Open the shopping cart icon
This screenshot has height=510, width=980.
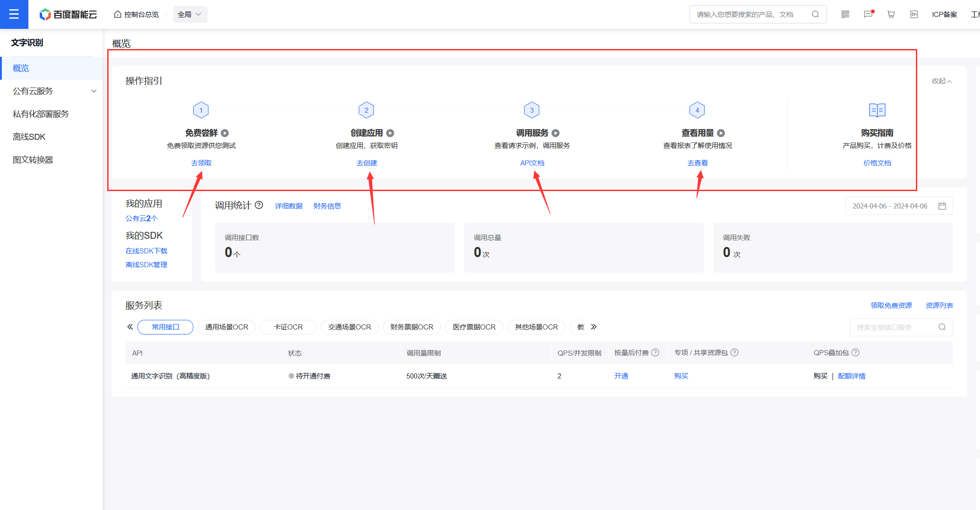point(891,14)
